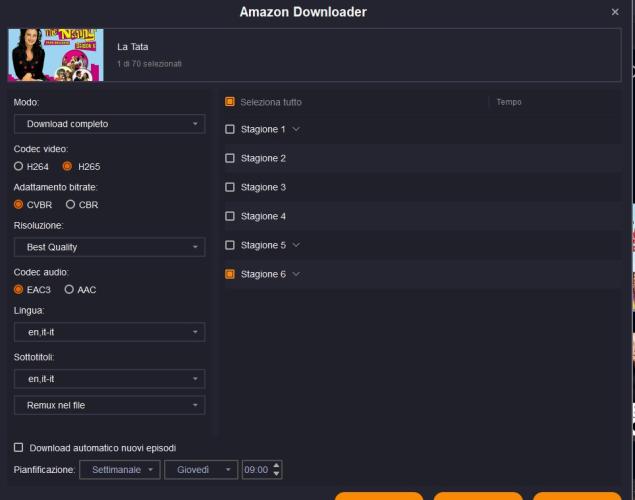635x500 pixels.
Task: Open the Risoluzione Best Quality dropdown
Action: click(x=109, y=247)
